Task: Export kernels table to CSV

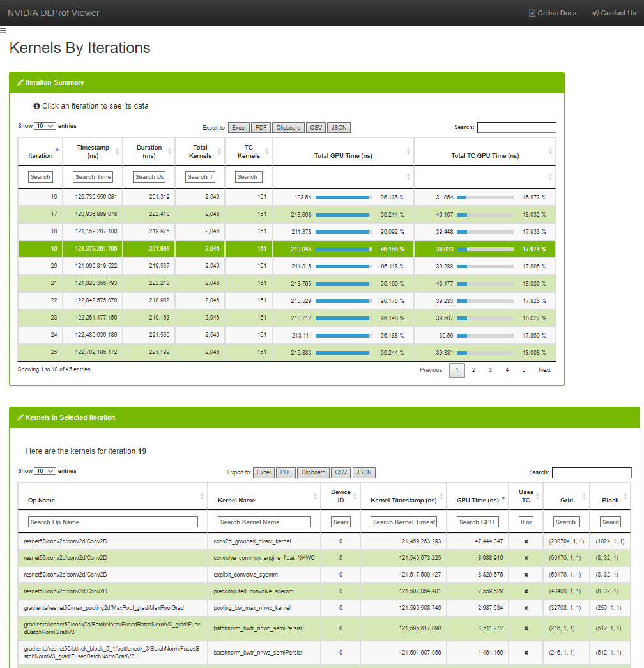Action: pos(341,472)
